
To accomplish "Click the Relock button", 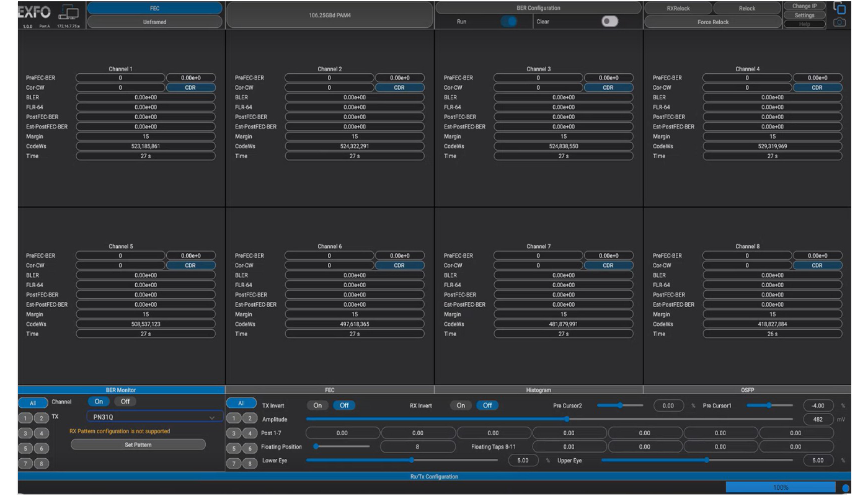I will pyautogui.click(x=746, y=8).
